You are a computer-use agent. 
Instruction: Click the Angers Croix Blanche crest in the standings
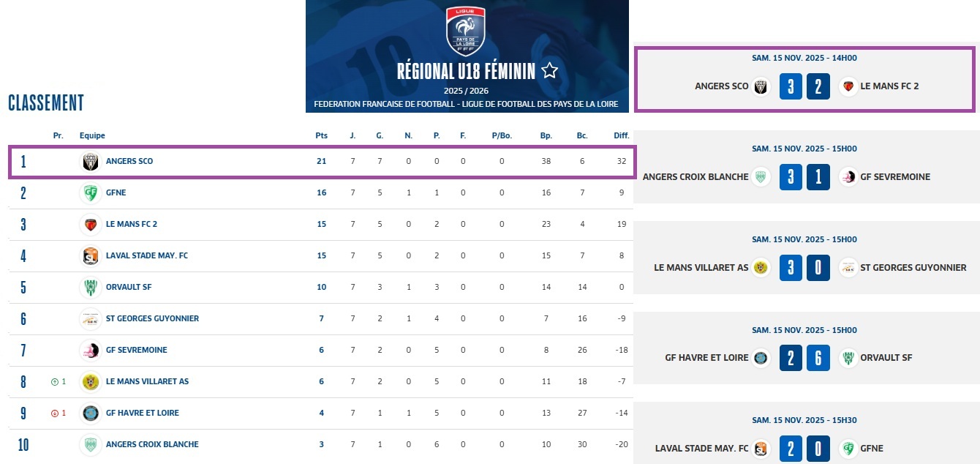click(90, 444)
